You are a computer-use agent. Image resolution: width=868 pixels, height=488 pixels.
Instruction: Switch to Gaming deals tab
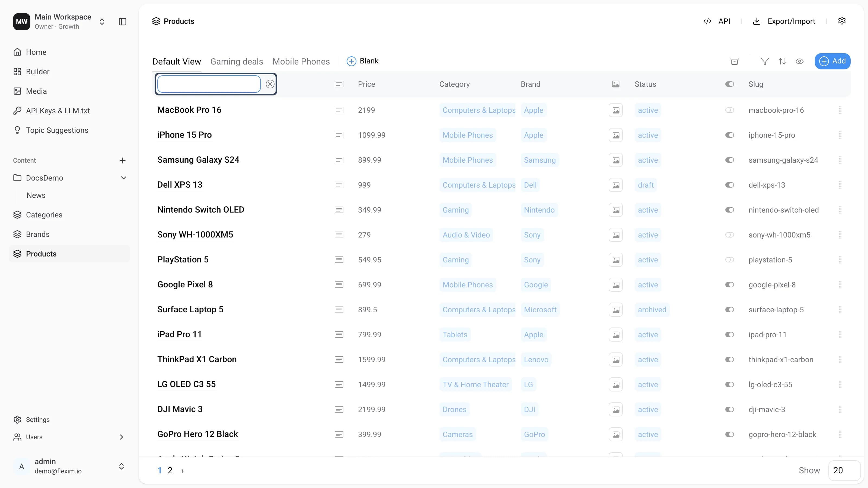click(237, 62)
